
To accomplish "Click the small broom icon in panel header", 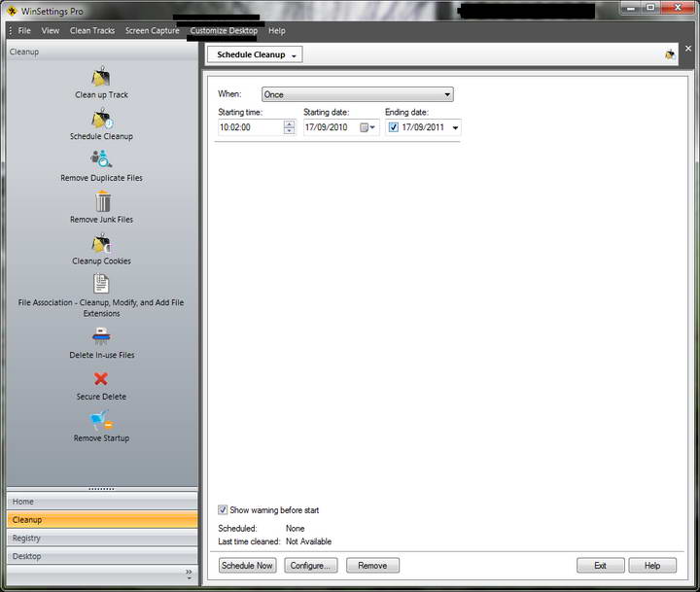I will [670, 54].
